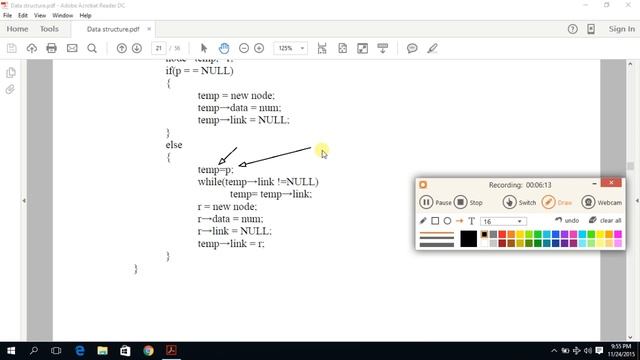Switch to the Home tab
Viewport: 640px width, 360px height.
(17, 29)
